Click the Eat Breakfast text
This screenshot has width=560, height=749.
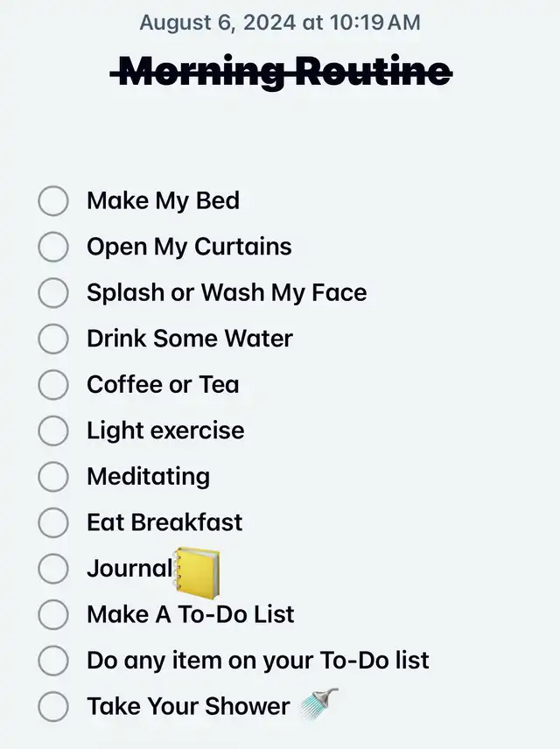[164, 522]
